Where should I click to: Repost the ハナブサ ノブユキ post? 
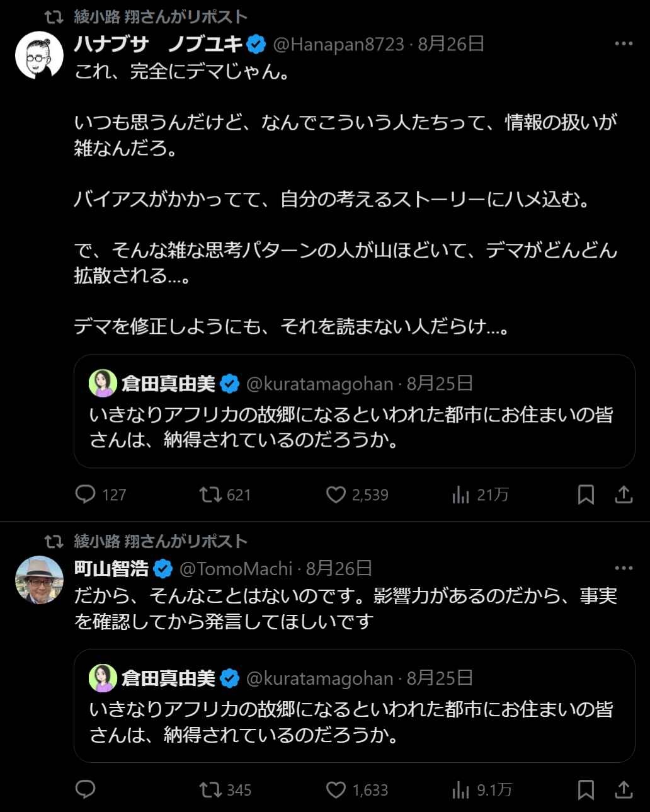(210, 495)
